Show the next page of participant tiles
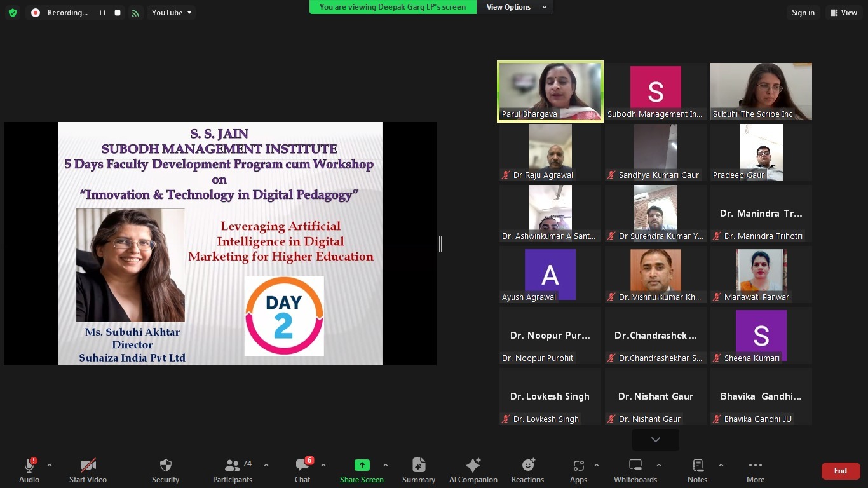Image resolution: width=868 pixels, height=488 pixels. coord(656,439)
